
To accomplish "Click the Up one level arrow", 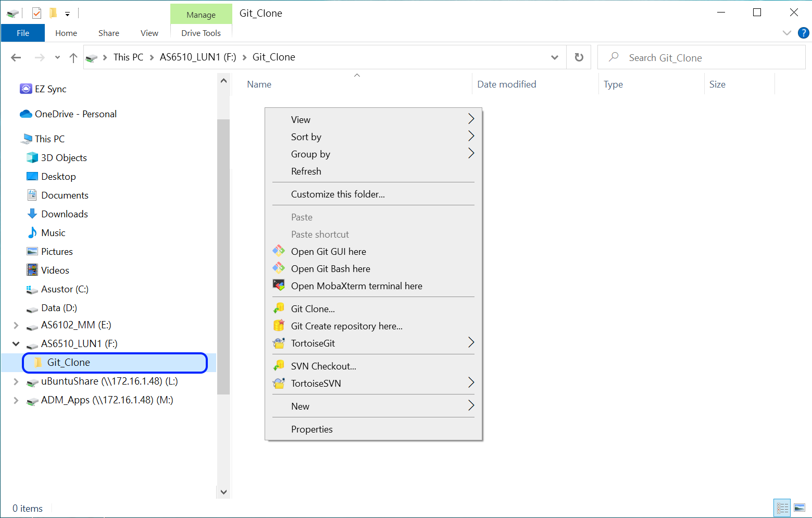I will 73,57.
